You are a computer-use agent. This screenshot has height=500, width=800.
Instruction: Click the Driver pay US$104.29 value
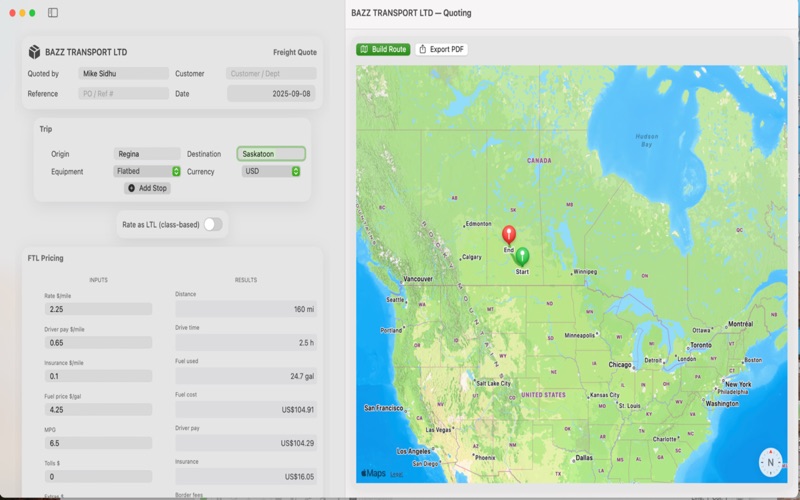click(246, 443)
